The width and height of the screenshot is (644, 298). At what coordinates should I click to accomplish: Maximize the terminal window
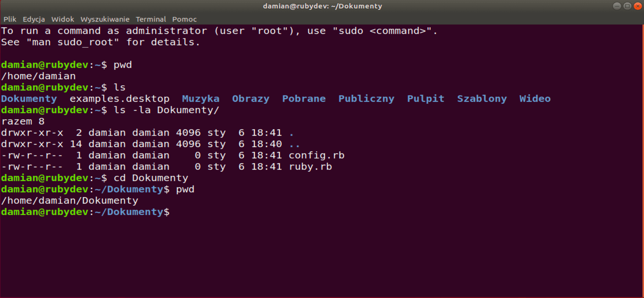pyautogui.click(x=627, y=6)
